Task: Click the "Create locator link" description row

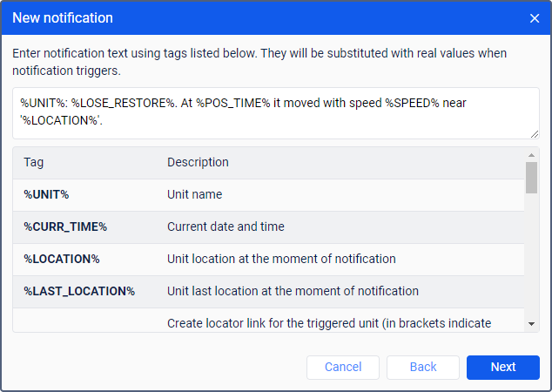Action: [328, 323]
